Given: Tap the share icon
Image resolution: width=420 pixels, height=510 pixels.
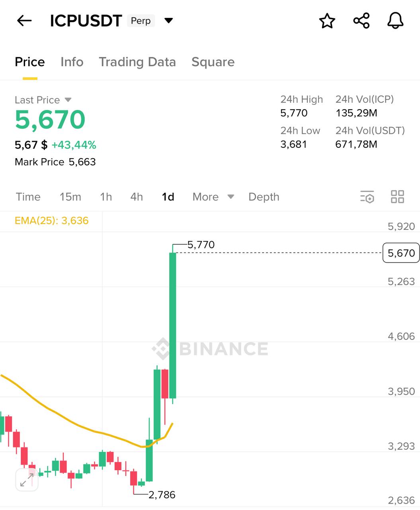Looking at the screenshot, I should 361,21.
